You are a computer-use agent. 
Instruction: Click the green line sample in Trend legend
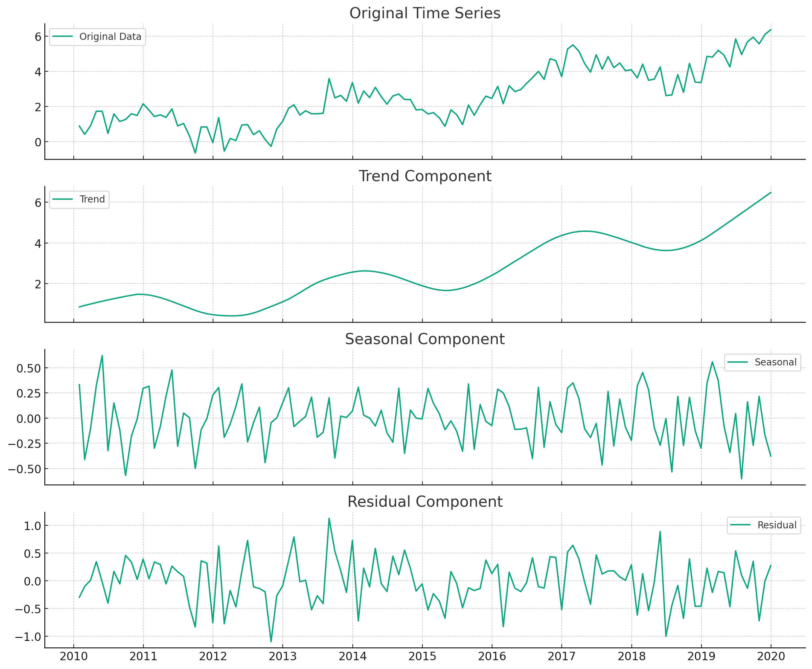click(x=63, y=199)
